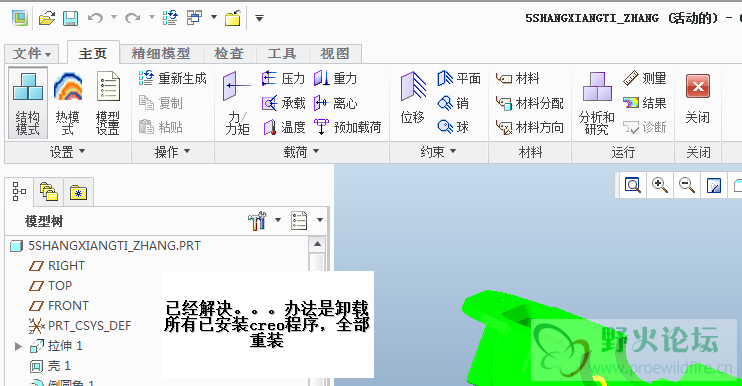
Task: Switch to the View (视图) tab
Action: point(335,53)
